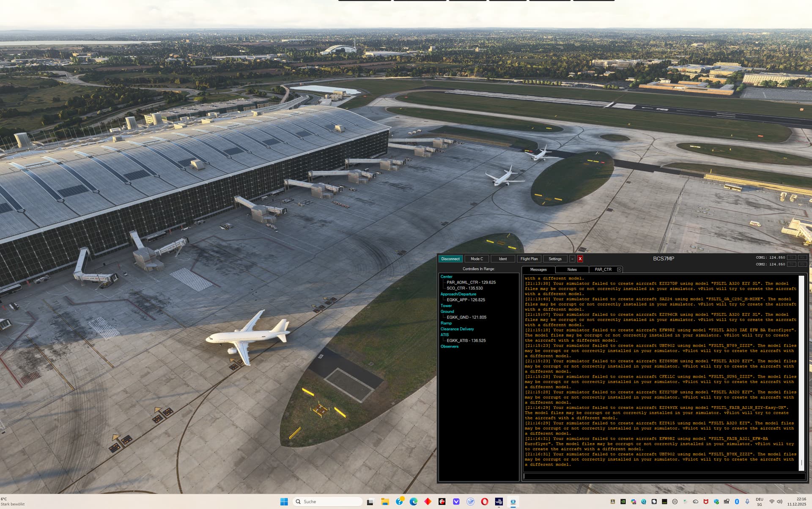Open Opera browser from taskbar

tap(485, 501)
